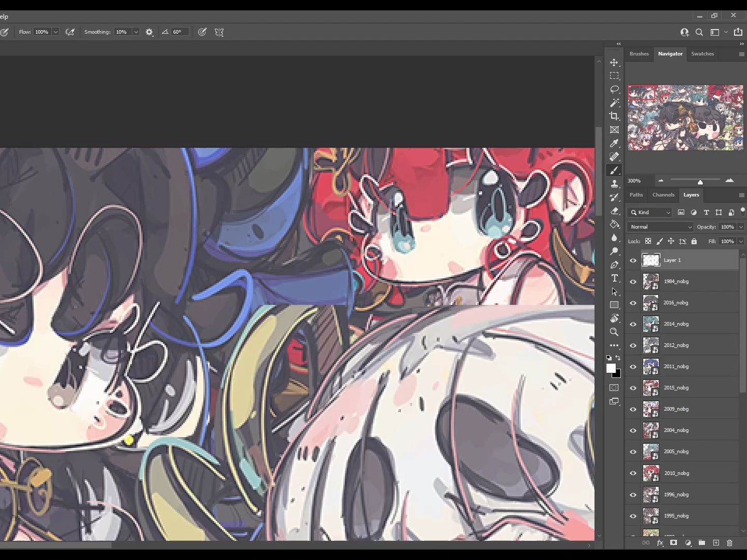Select the Dodge tool
747x560 pixels.
614,251
